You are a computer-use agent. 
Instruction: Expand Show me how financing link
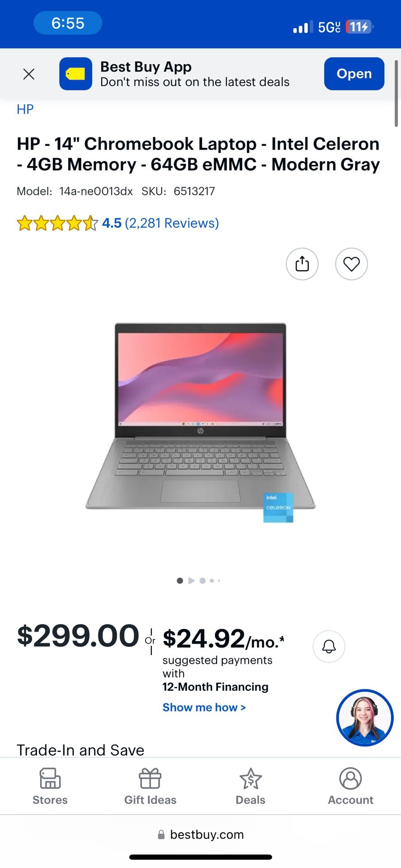[204, 708]
